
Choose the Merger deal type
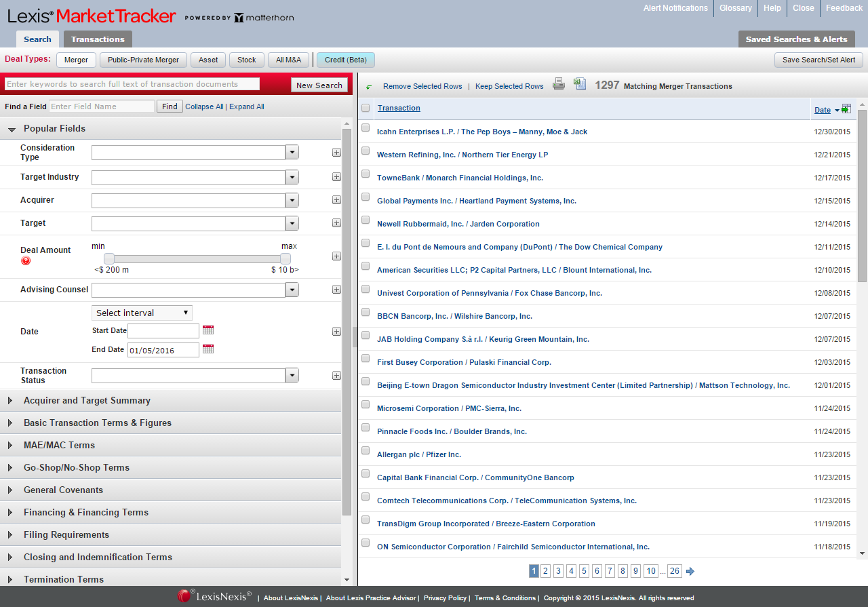76,60
